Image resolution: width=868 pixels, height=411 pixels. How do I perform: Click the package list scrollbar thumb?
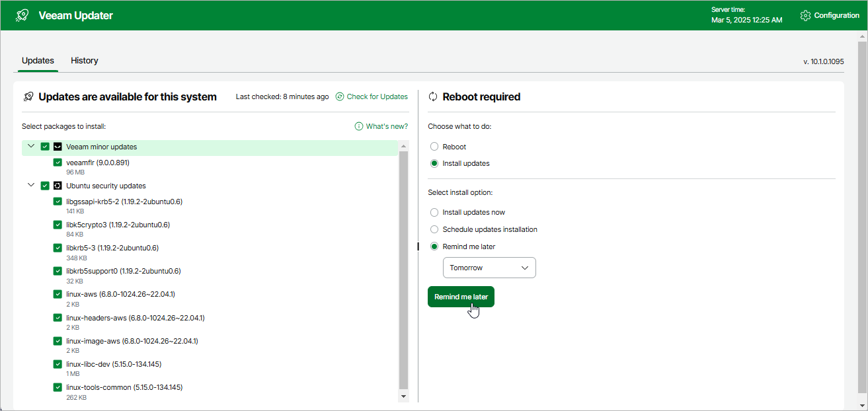coord(404,270)
